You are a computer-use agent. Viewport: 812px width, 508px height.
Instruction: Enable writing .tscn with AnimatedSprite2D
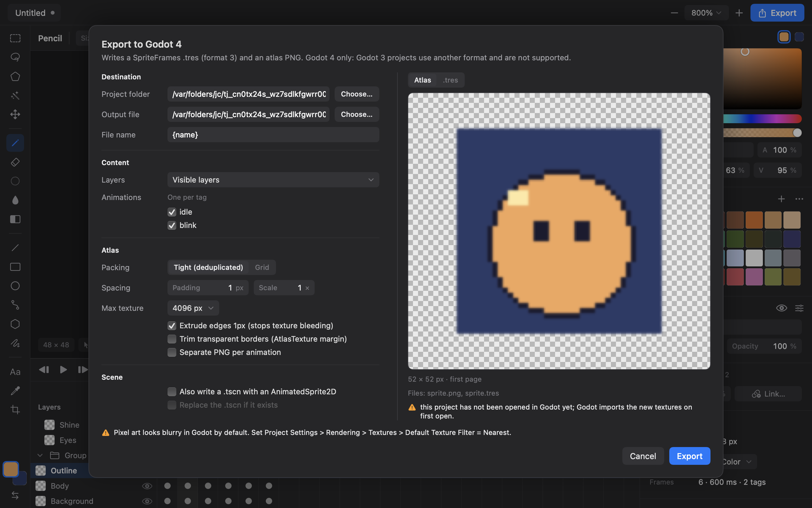click(x=172, y=392)
